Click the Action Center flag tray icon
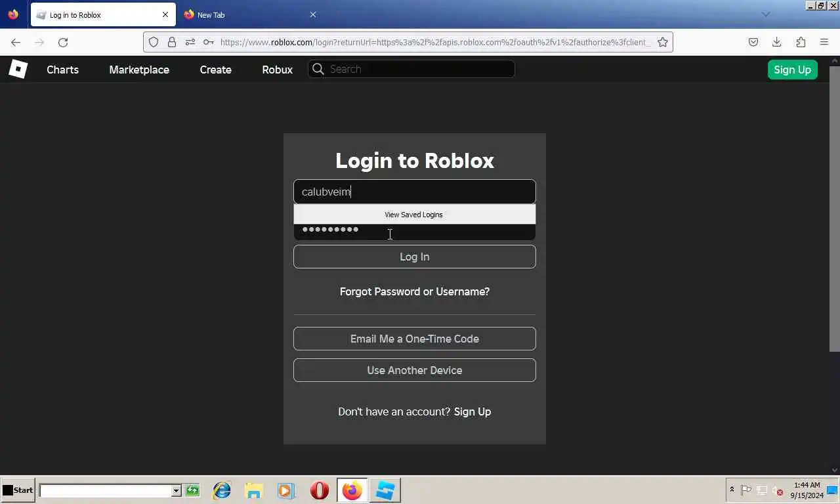Screen dimensions: 840x504 746,490
